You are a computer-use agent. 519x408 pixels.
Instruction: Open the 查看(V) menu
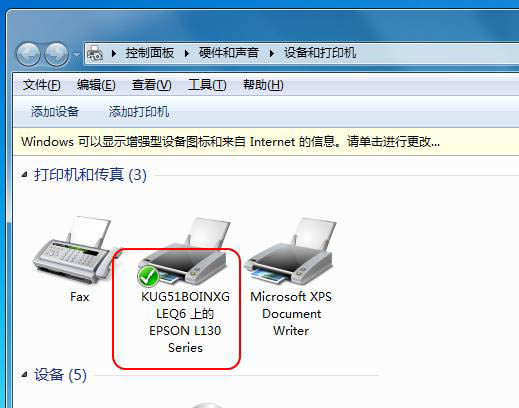click(x=152, y=85)
